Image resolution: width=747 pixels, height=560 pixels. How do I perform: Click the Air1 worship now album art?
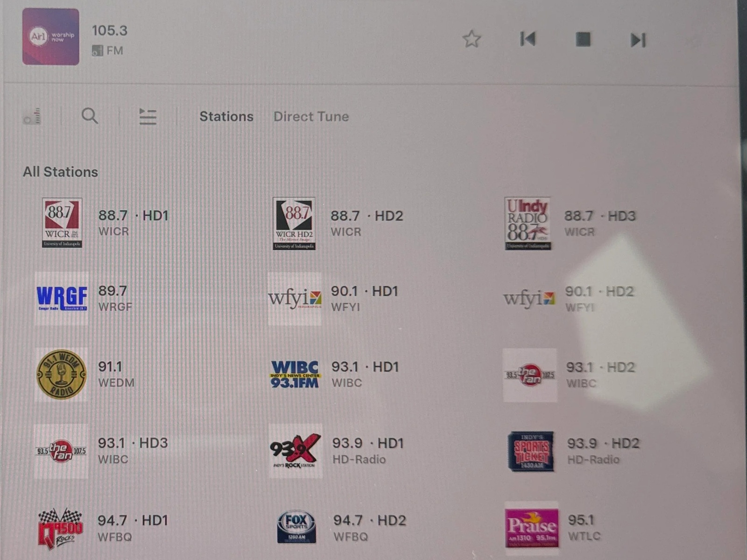pos(51,37)
